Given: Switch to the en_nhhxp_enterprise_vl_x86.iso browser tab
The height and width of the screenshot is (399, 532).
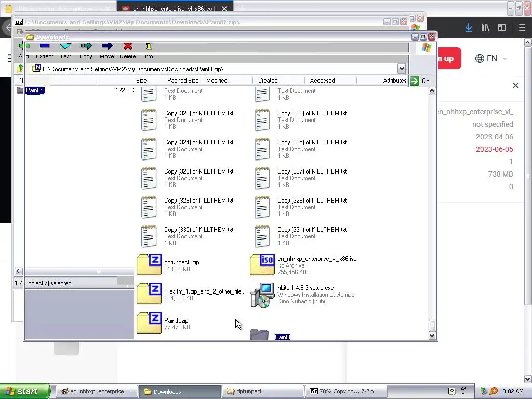Looking at the screenshot, I should 175,8.
